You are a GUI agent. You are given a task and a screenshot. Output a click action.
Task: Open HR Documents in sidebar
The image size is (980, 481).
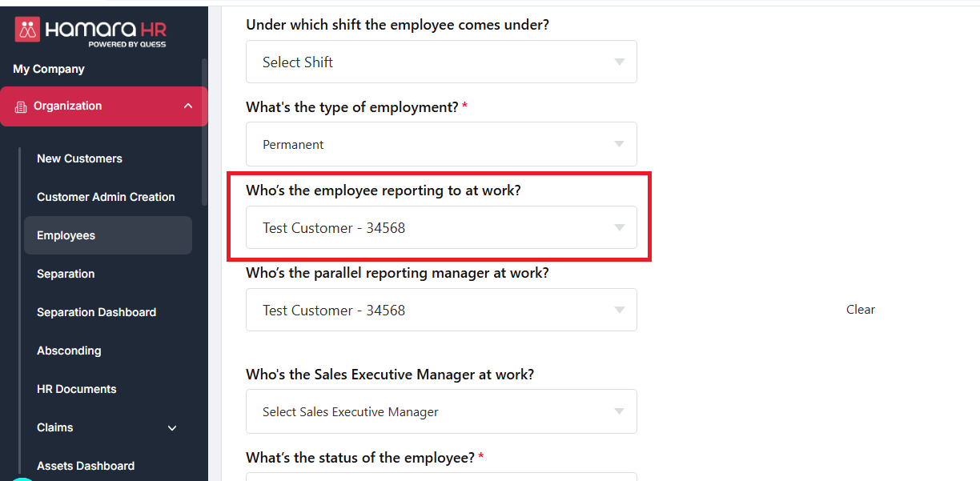click(x=77, y=389)
